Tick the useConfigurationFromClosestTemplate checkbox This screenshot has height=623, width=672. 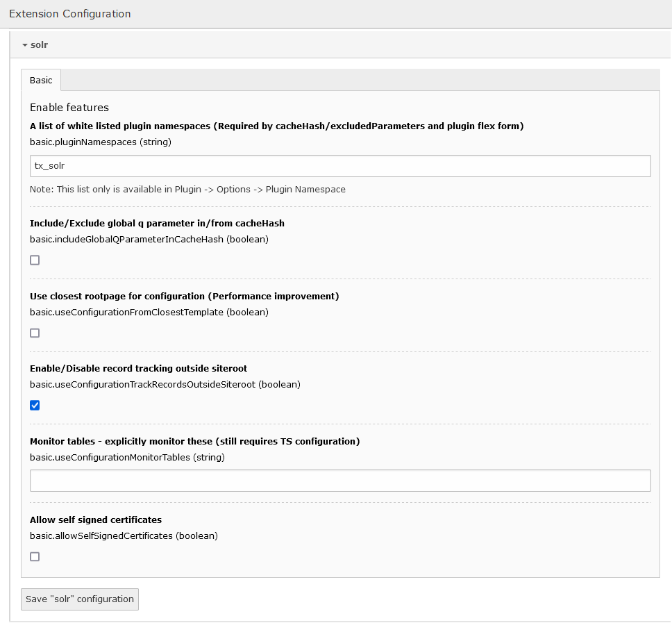(x=35, y=333)
